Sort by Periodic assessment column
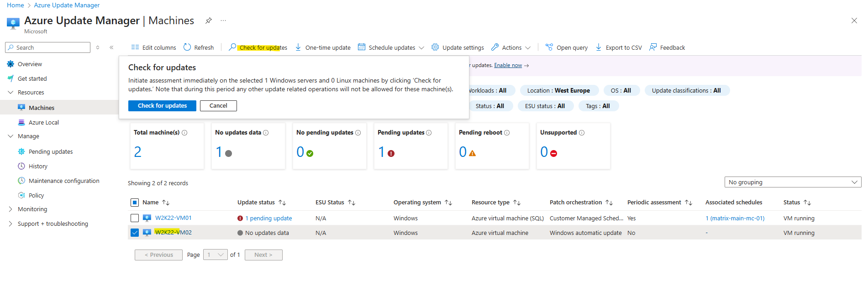This screenshot has width=868, height=286. pos(660,203)
